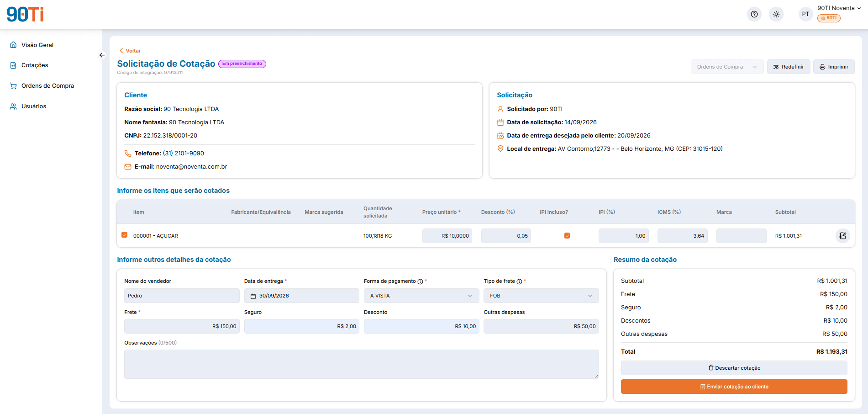Click the Frete field R$ 150,00
Screen dimensions: 868x414
(x=182, y=326)
